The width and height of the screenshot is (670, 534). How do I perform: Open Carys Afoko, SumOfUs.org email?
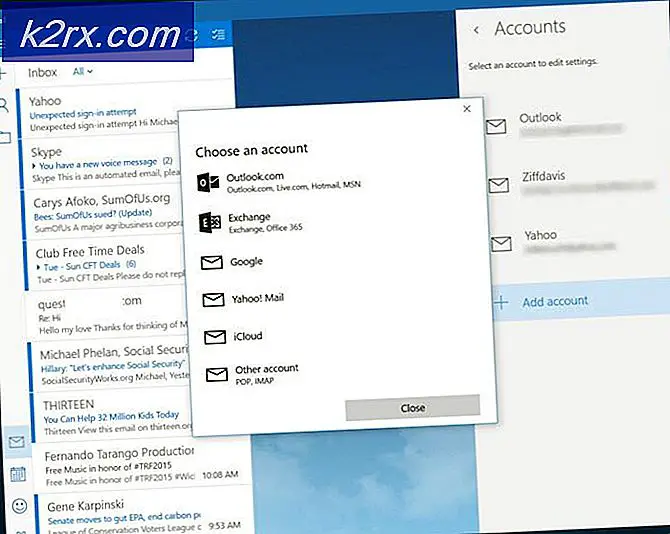pos(103,214)
